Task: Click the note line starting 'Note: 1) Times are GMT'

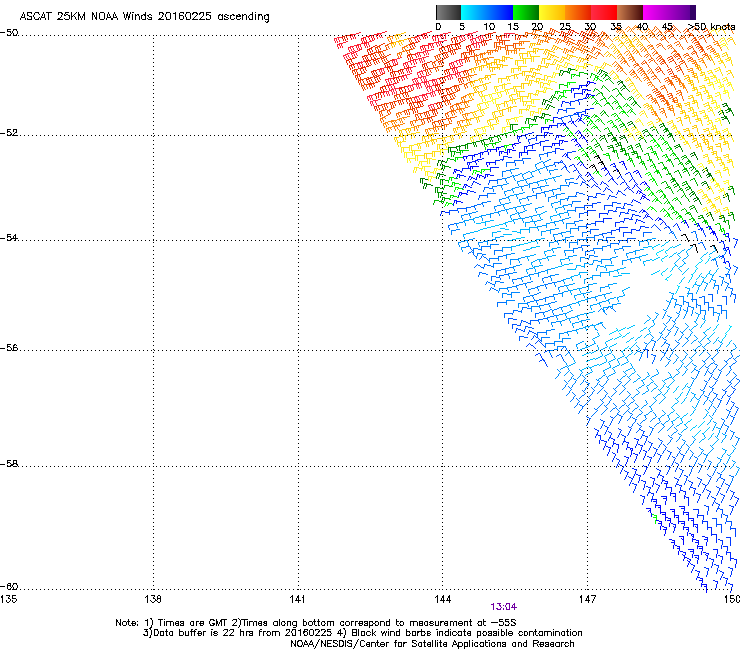Action: [x=316, y=623]
